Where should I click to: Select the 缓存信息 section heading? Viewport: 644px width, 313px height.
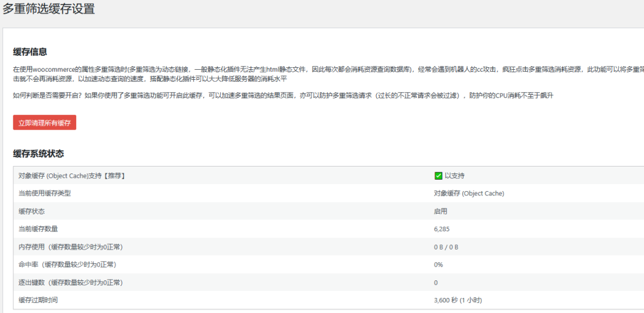pos(30,52)
